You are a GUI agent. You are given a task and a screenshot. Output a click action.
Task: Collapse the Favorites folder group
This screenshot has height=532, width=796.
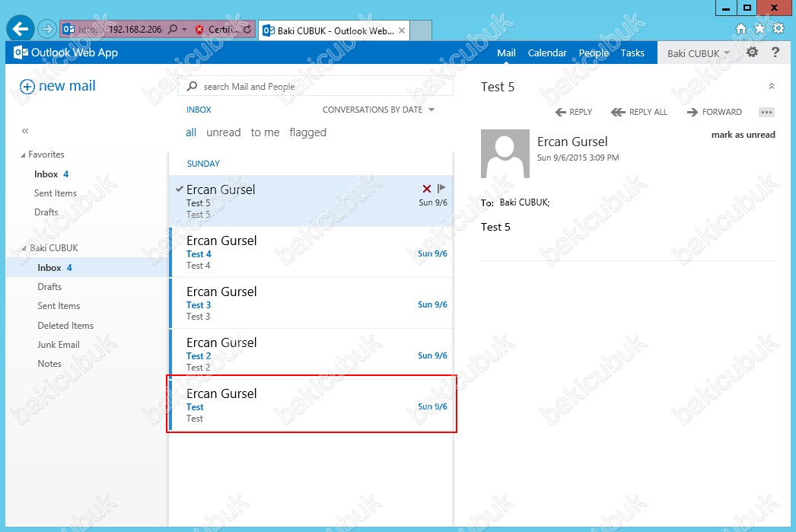23,155
